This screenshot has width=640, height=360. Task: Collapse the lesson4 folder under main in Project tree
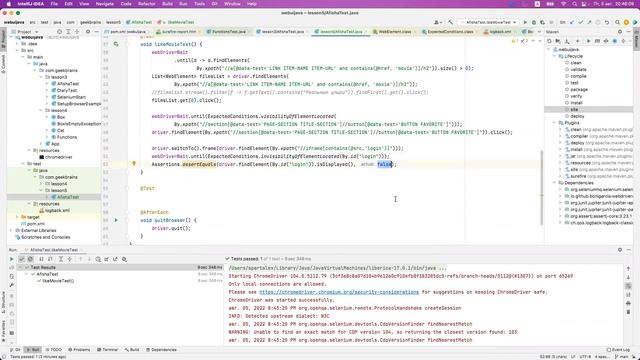41,110
